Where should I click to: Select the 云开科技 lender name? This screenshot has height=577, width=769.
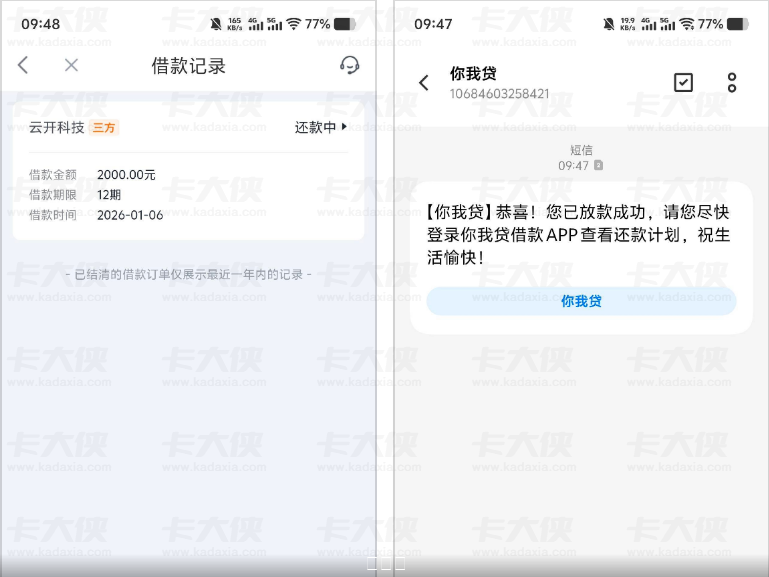(57, 127)
